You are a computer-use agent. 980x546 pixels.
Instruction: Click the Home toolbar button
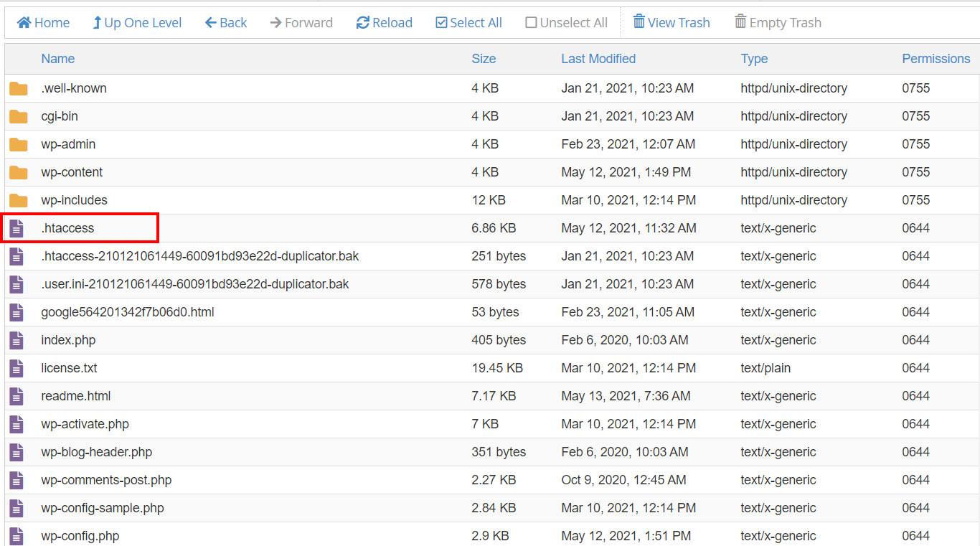[x=43, y=23]
